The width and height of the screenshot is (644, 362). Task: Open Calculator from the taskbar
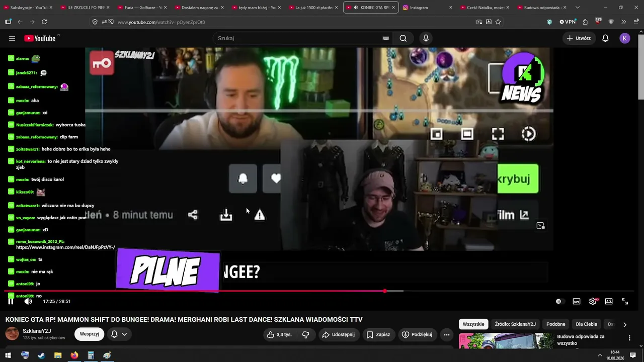click(x=91, y=355)
